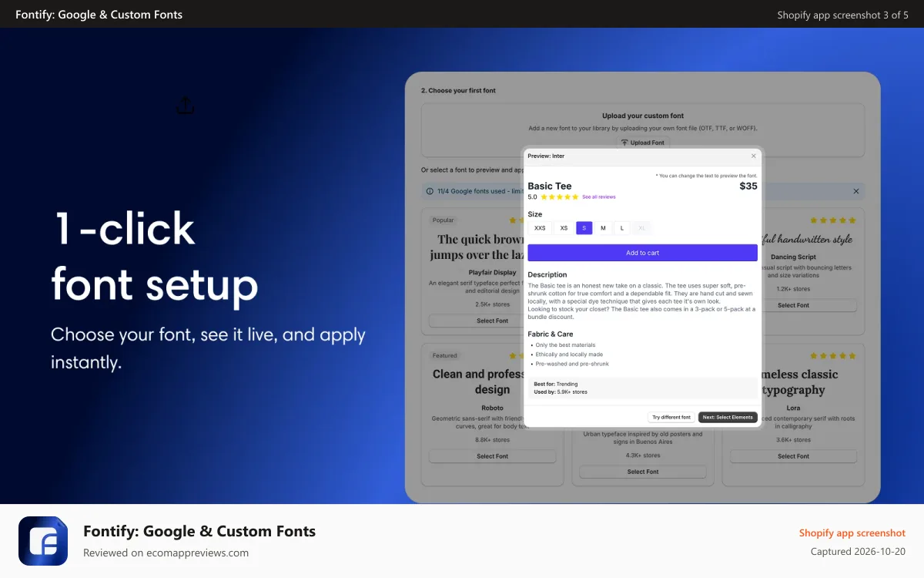Click the note about changing preview text
Image resolution: width=924 pixels, height=578 pixels.
(707, 175)
